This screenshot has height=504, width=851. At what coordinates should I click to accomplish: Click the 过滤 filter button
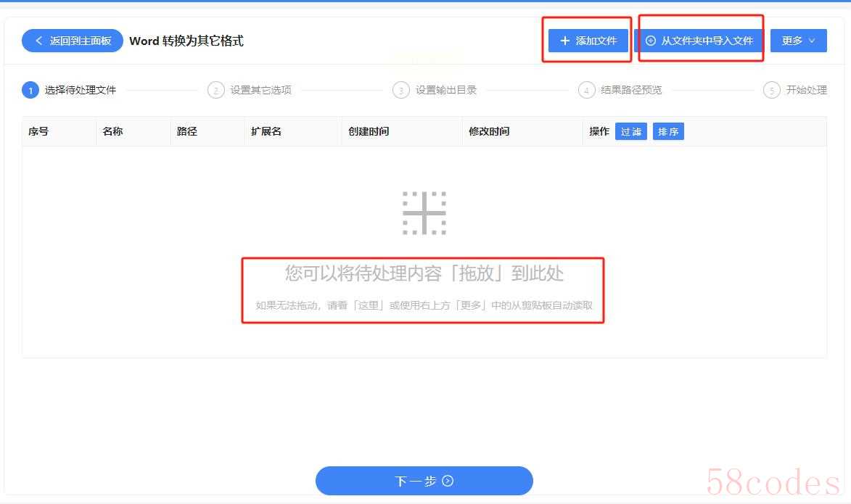click(630, 131)
